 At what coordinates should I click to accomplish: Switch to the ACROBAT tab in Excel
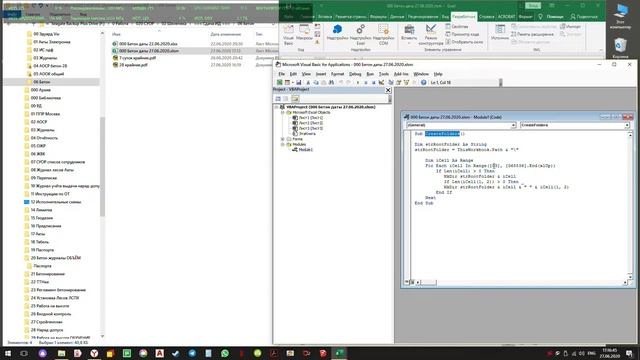pos(507,17)
